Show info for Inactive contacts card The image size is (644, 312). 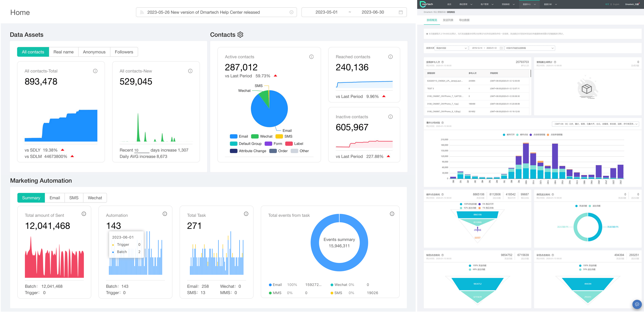pos(391,117)
